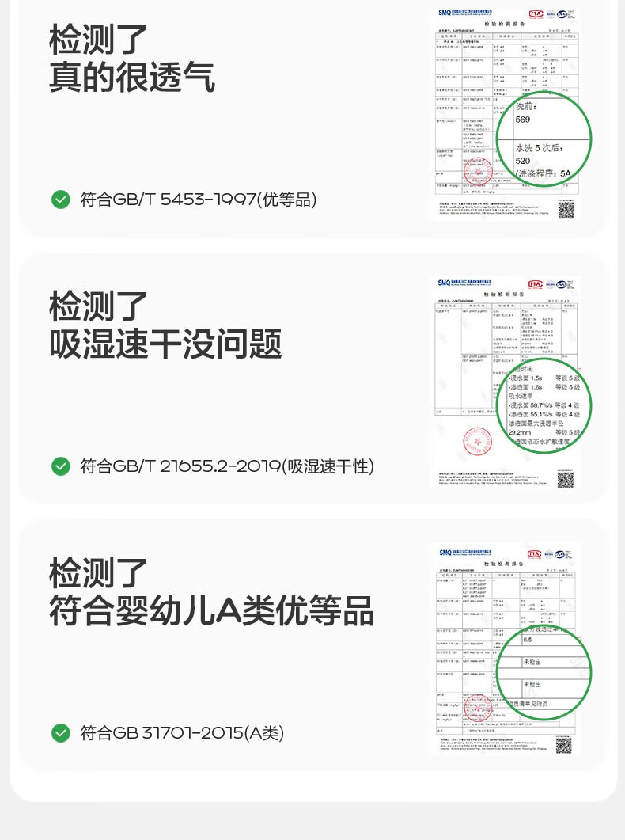
Task: Click MA certification mark on third report
Action: coord(534,554)
